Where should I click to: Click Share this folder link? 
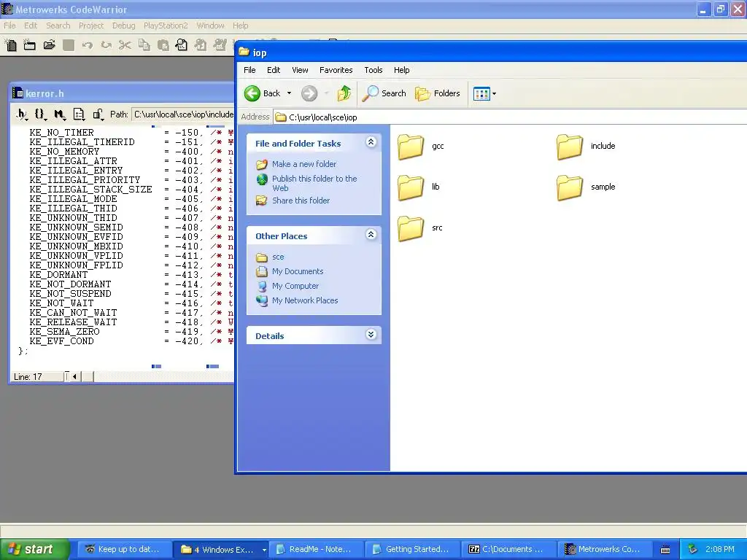pos(301,201)
